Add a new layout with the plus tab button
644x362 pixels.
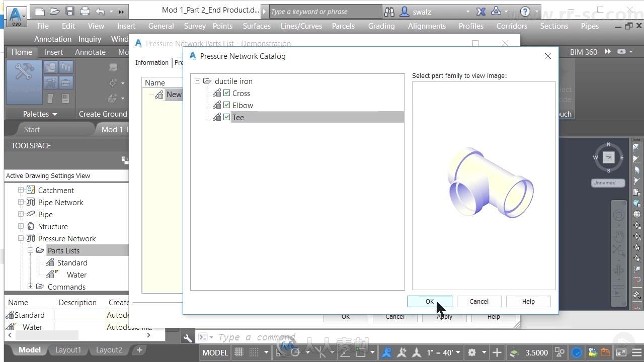139,350
